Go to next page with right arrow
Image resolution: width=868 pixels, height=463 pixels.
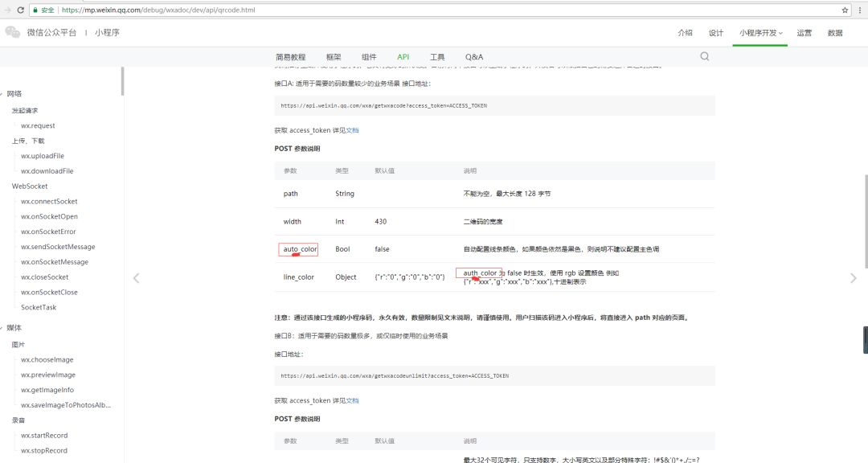click(853, 278)
